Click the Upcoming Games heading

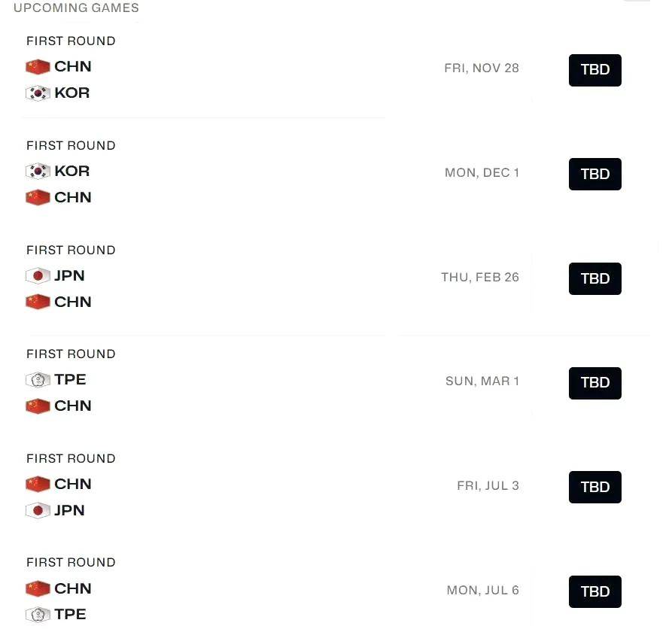coord(76,8)
